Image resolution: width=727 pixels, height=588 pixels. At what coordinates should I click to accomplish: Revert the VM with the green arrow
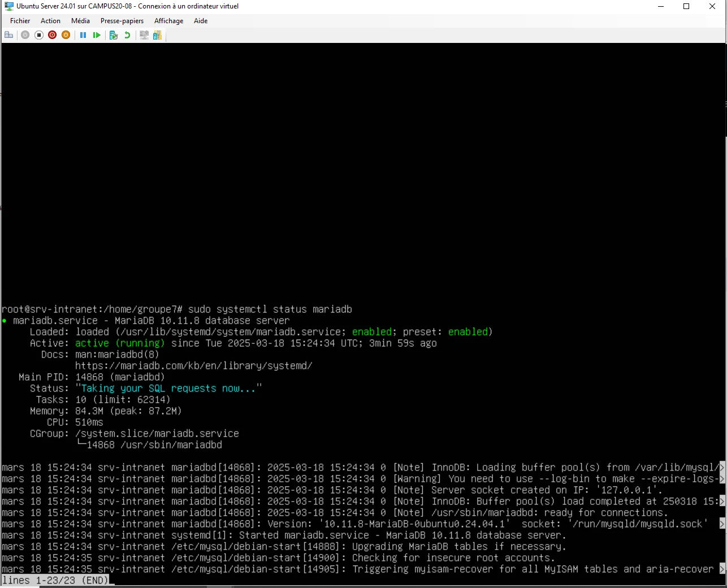pyautogui.click(x=127, y=35)
